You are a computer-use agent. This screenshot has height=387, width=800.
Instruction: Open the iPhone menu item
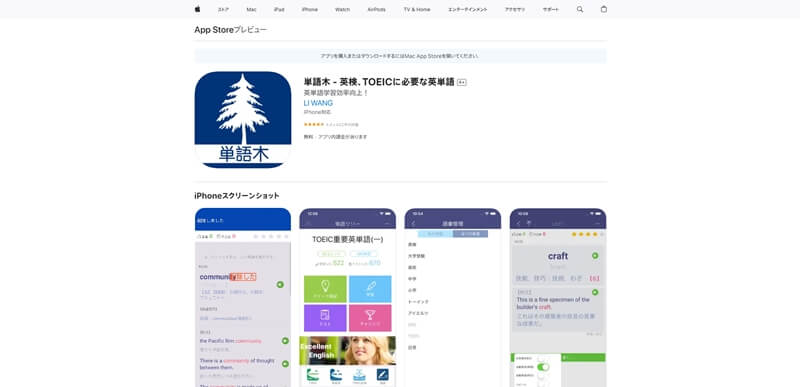[310, 10]
